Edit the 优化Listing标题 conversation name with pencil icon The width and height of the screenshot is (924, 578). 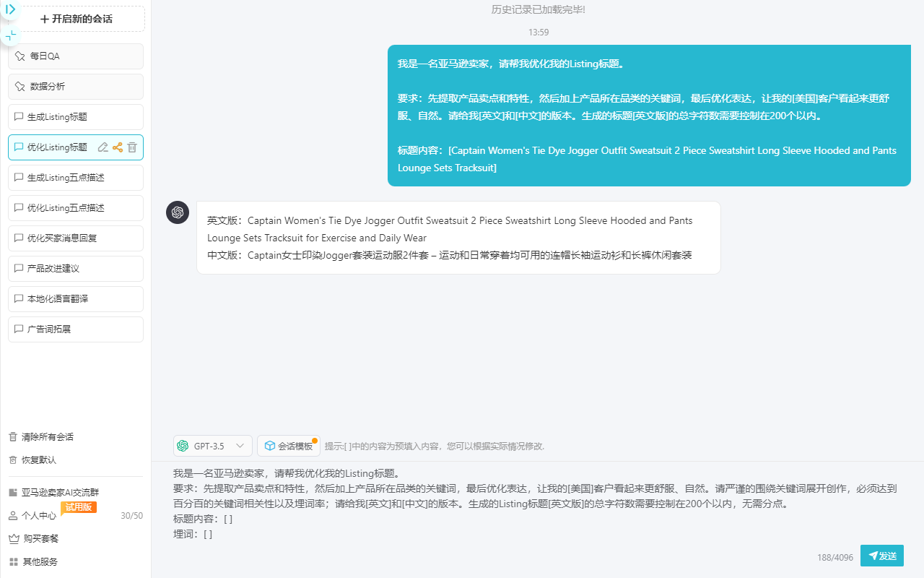pos(103,147)
